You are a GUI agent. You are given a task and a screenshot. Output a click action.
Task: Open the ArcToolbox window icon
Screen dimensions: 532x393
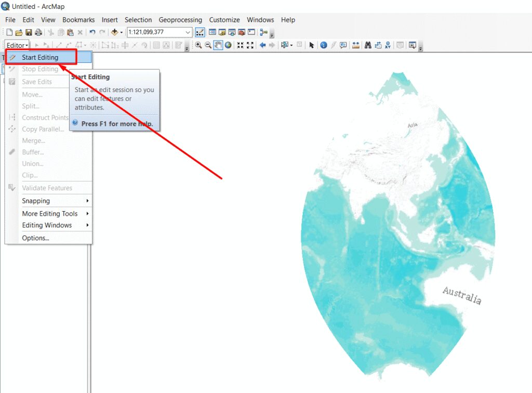tap(242, 32)
